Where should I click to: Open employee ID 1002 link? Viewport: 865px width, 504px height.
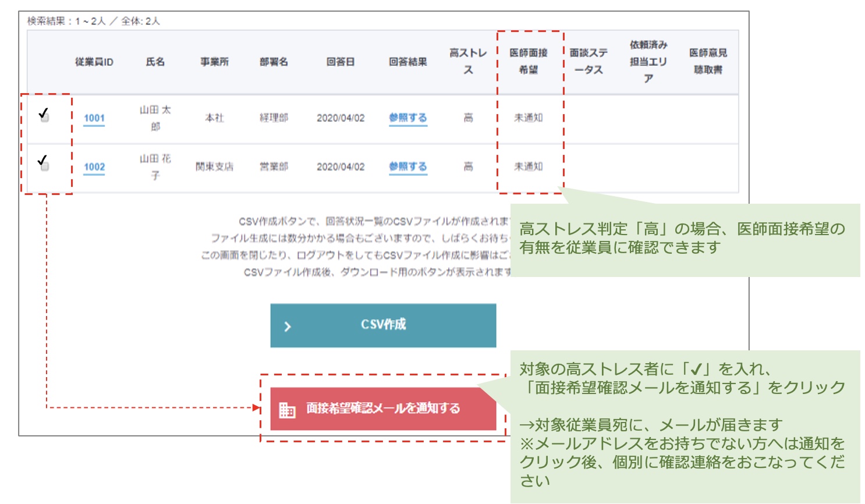(94, 167)
